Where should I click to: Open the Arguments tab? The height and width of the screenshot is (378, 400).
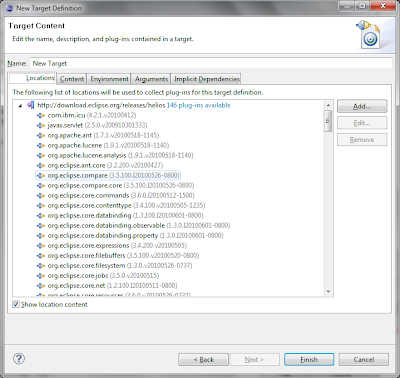(151, 79)
